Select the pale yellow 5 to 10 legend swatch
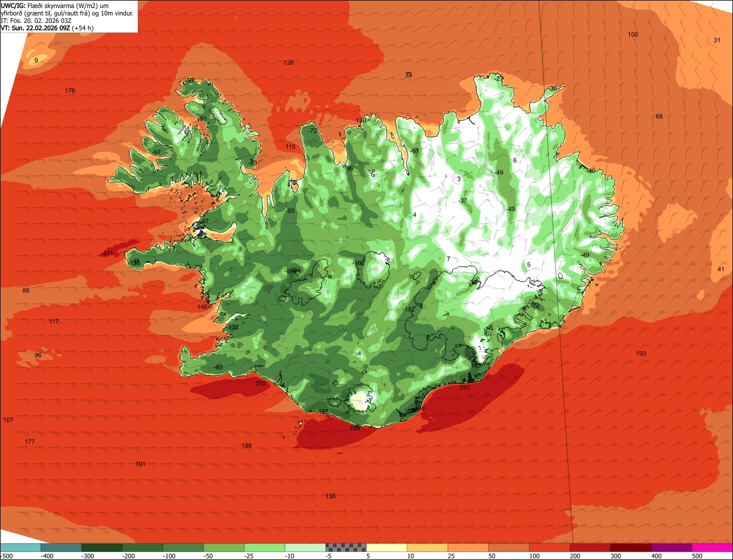Viewport: 733px width, 560px height. click(387, 547)
